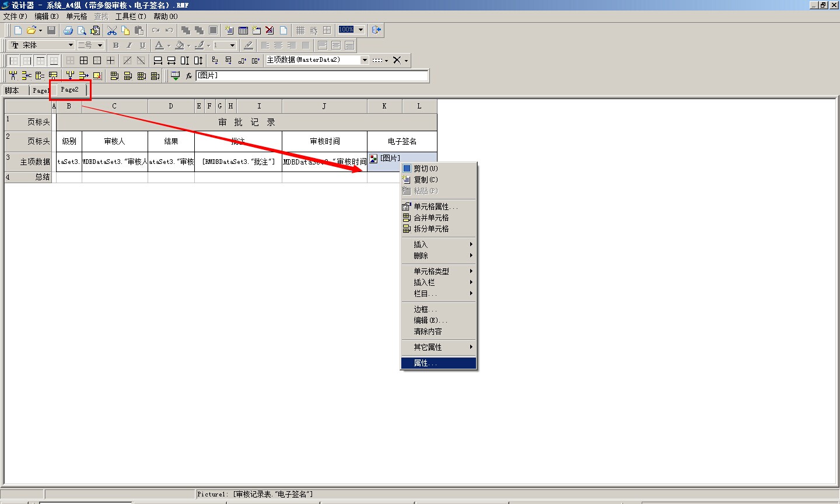Click the Cut scissors icon
840x504 pixels.
click(112, 30)
